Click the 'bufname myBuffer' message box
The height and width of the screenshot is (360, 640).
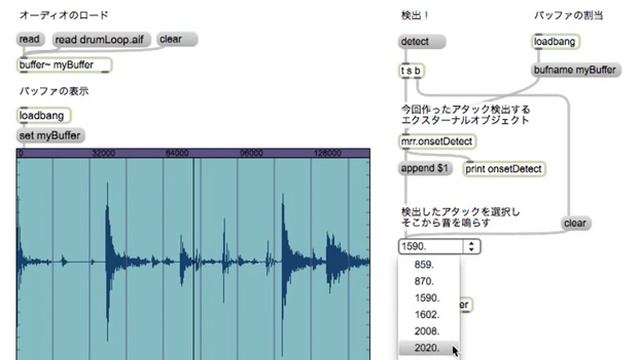coord(576,70)
